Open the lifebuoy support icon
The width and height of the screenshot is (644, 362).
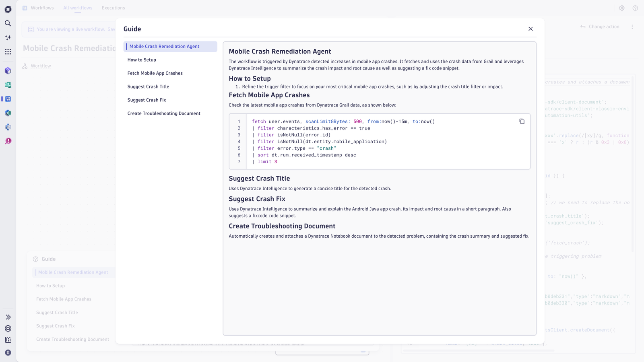8,329
